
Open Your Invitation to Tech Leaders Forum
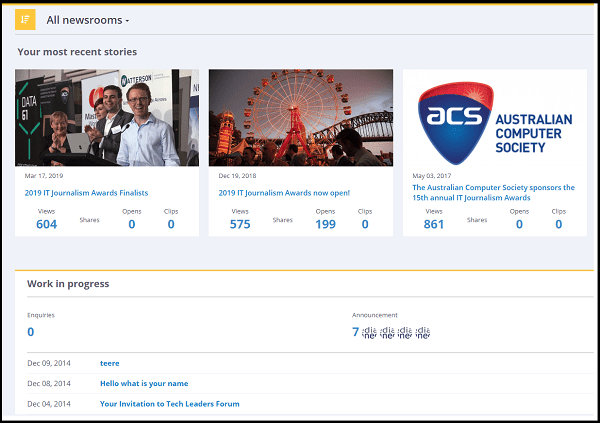pos(170,404)
